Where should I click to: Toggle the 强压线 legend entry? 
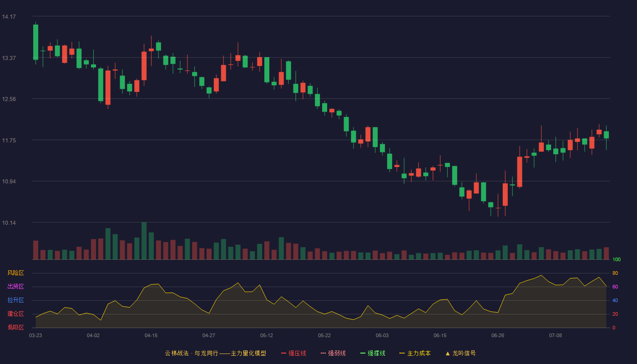293,353
